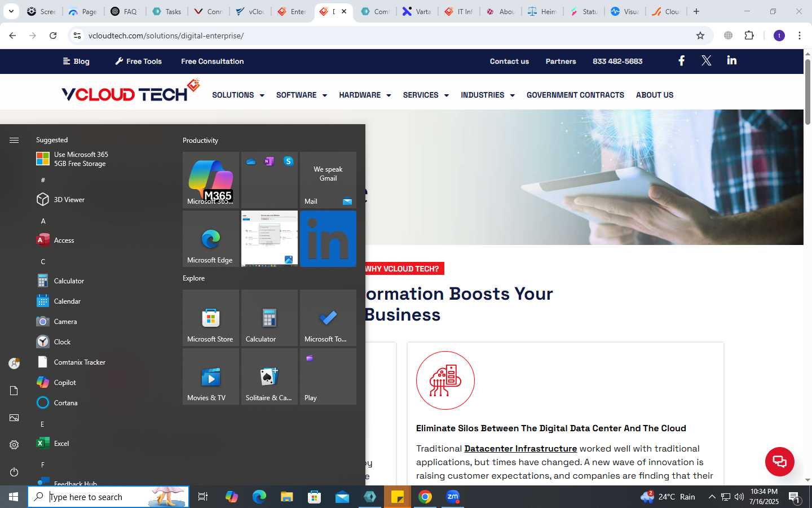Open Comtanix Tracker entry
Viewport: 812px width, 508px height.
coord(70,362)
